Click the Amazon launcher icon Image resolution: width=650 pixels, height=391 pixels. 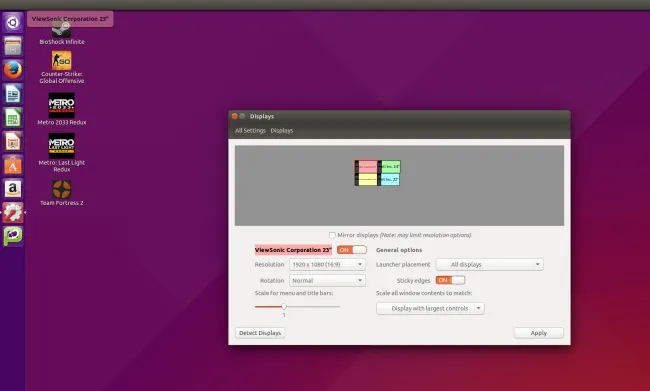tap(13, 189)
